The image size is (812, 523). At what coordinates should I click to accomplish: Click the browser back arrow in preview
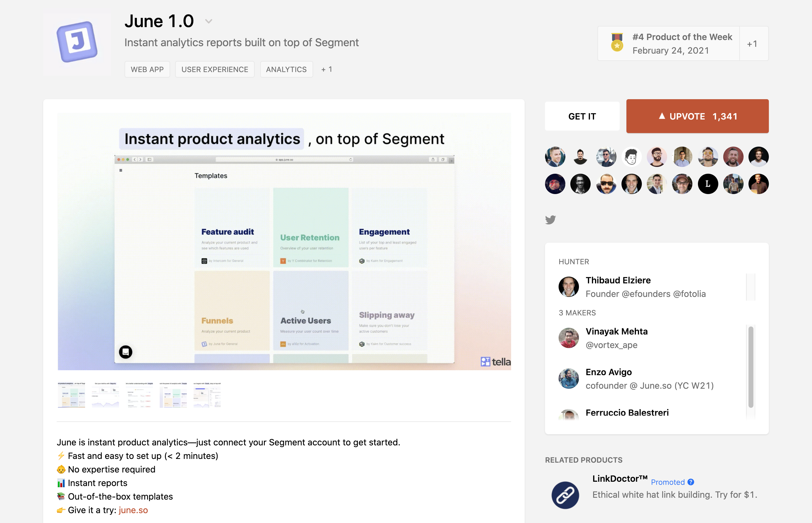[x=135, y=159]
